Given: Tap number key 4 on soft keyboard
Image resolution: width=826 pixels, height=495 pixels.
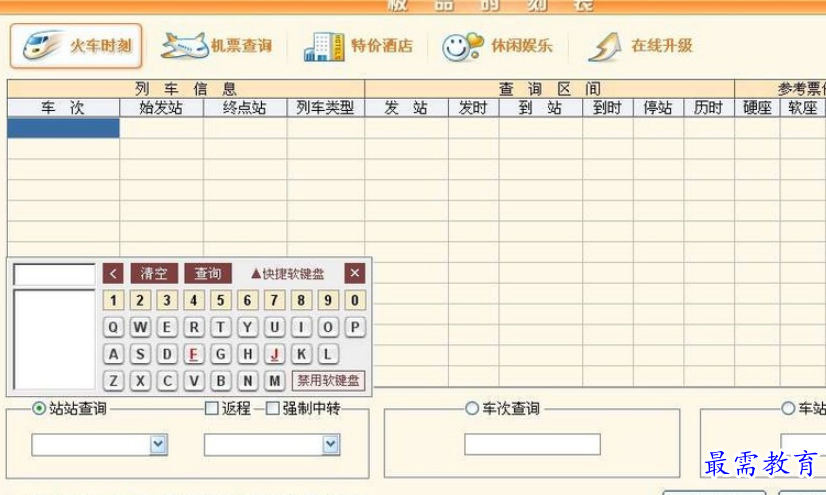Looking at the screenshot, I should click(x=193, y=300).
